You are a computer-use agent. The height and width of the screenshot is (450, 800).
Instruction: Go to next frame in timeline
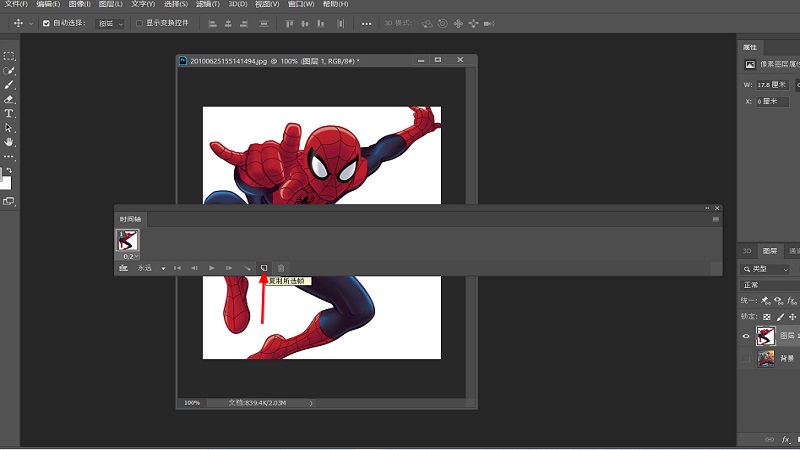coord(229,268)
